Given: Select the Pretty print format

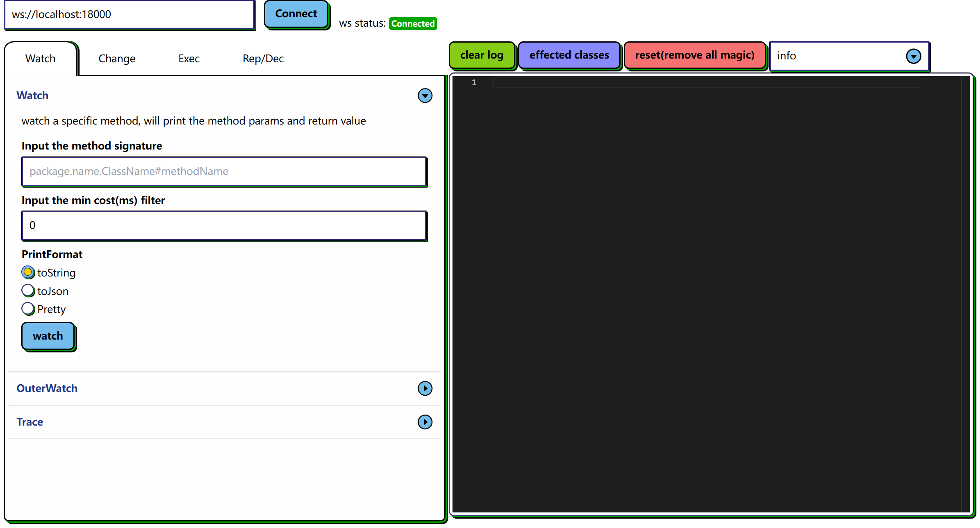Looking at the screenshot, I should coord(28,308).
